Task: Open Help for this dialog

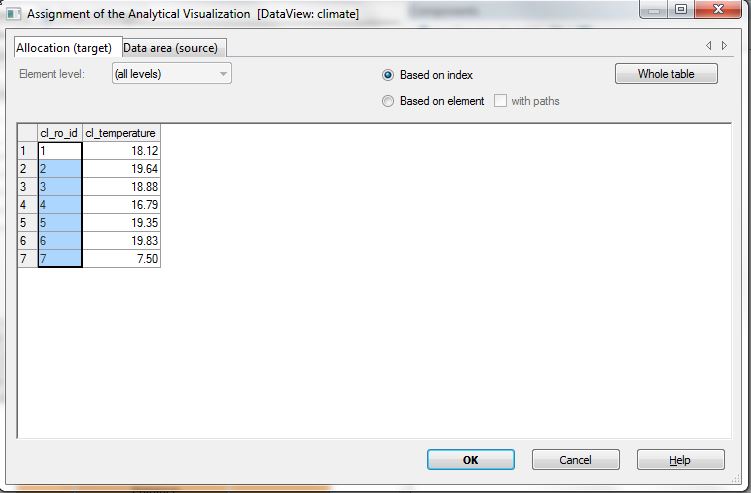Action: pos(680,460)
